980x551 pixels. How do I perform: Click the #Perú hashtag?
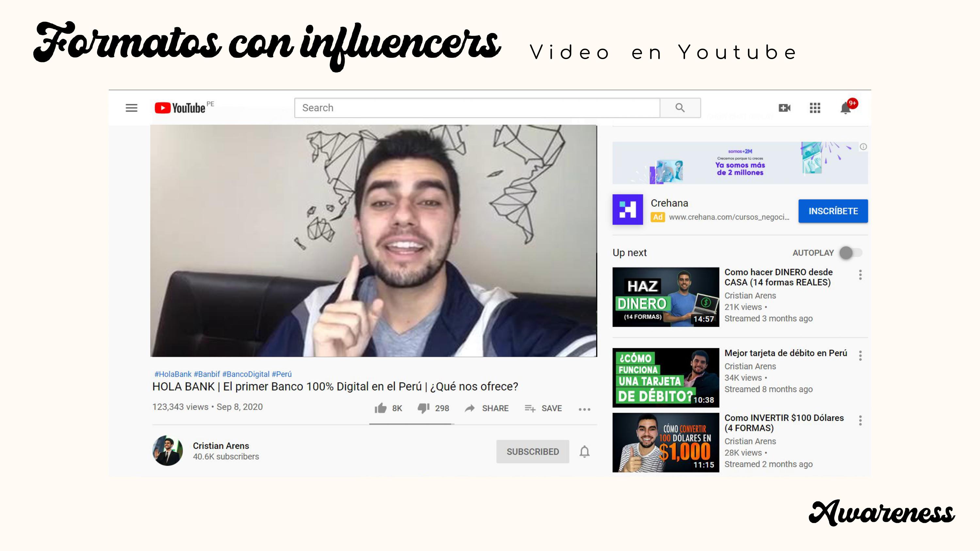tap(282, 374)
